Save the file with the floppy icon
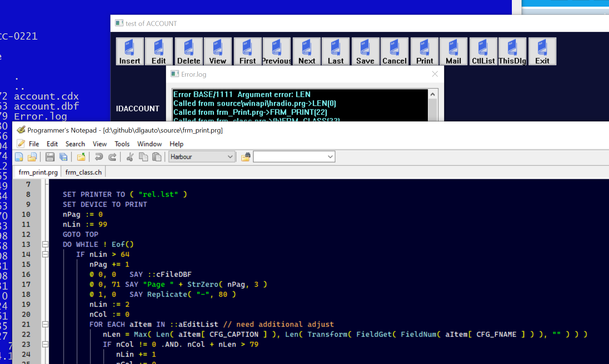The height and width of the screenshot is (364, 609). (50, 157)
